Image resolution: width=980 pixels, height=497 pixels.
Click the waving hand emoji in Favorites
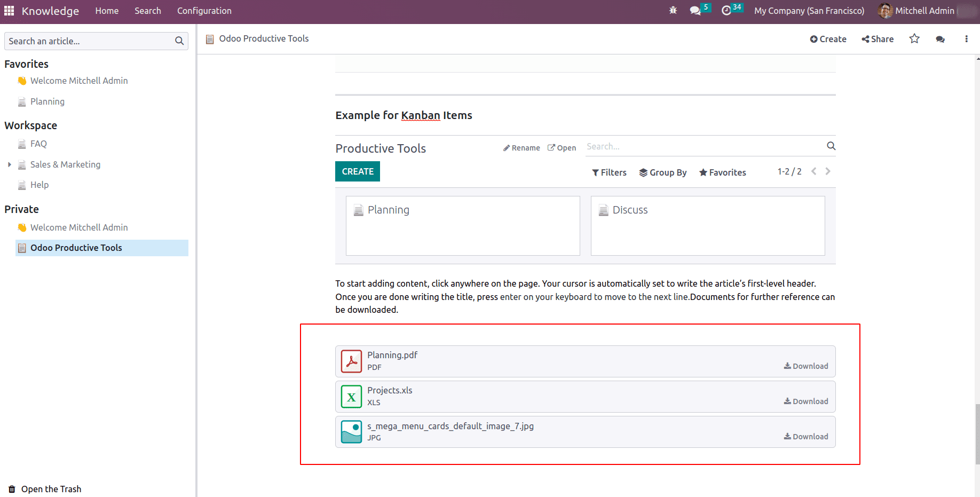tap(22, 81)
